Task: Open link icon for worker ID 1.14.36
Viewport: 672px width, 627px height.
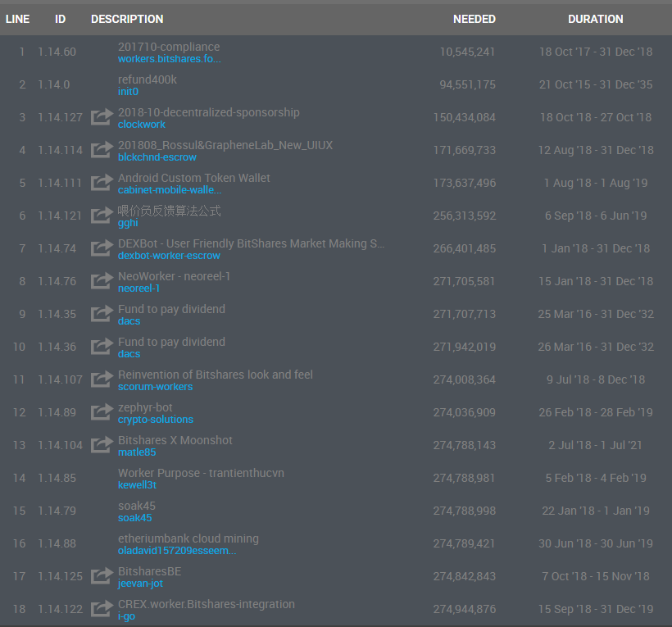Action: click(x=102, y=347)
